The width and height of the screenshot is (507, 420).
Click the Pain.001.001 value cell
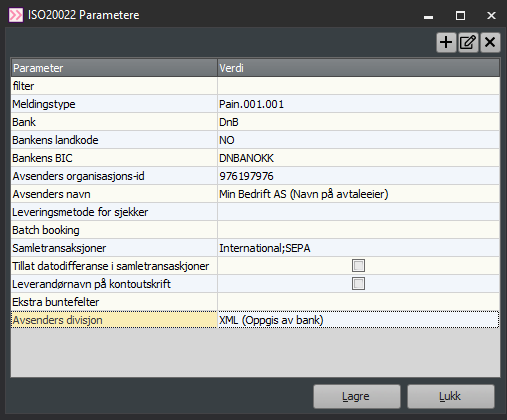pos(358,104)
